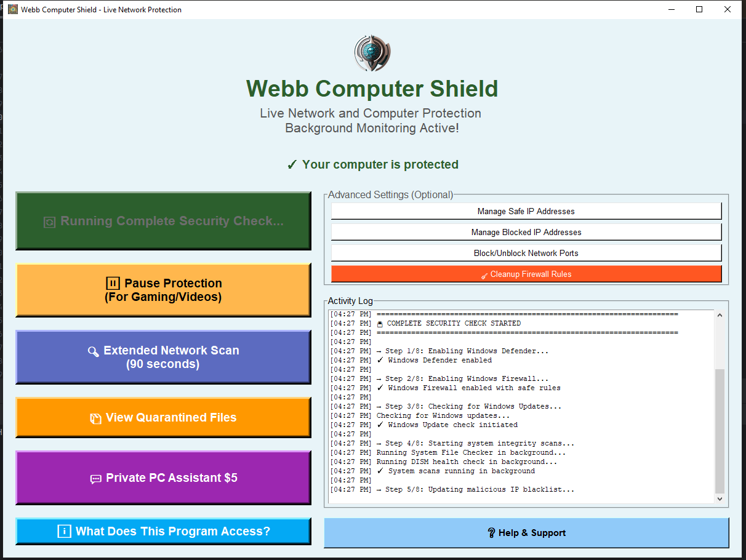This screenshot has width=746, height=560.
Task: Click the info icon on What Does This Program Access
Action: point(64,531)
